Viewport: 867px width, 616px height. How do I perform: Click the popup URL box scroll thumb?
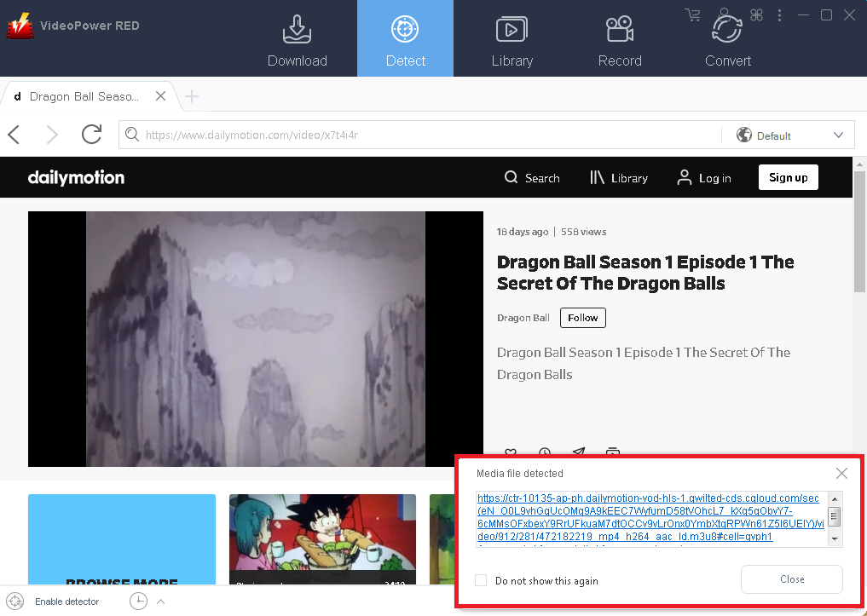[835, 517]
